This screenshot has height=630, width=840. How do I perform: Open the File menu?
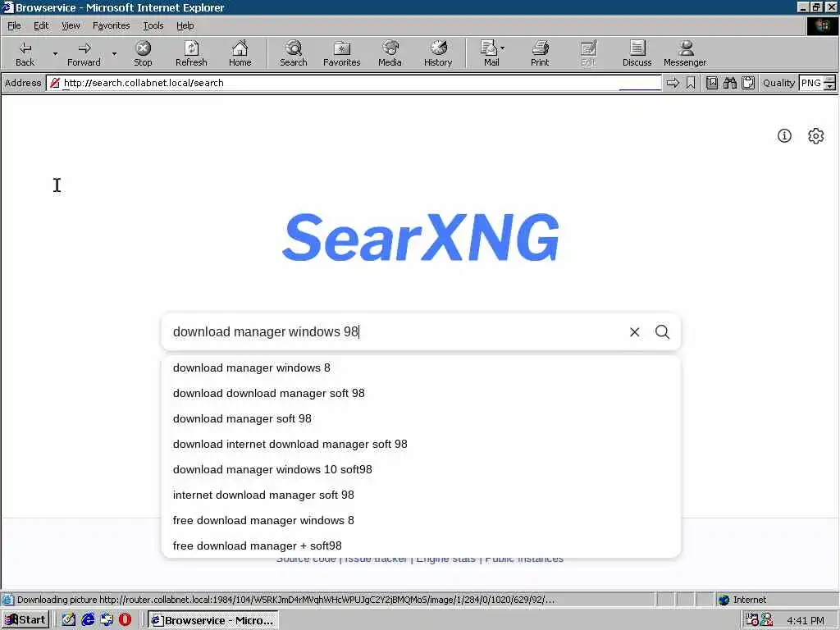(14, 25)
